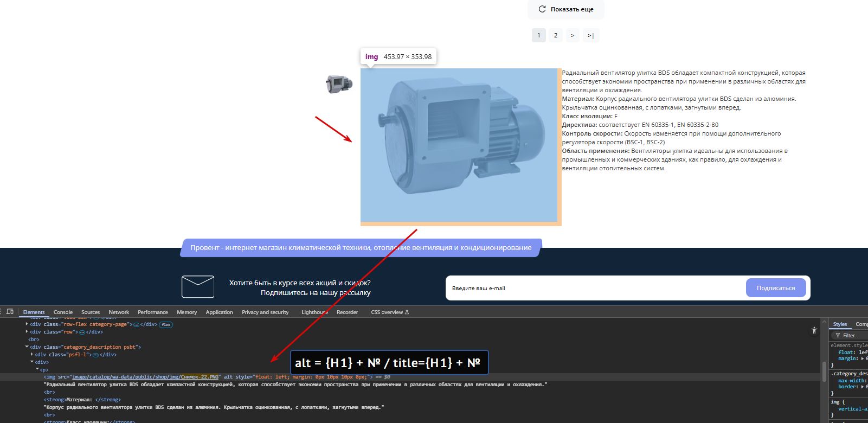The image size is (868, 423).
Task: Click the next page arrow in pagination
Action: tap(573, 35)
